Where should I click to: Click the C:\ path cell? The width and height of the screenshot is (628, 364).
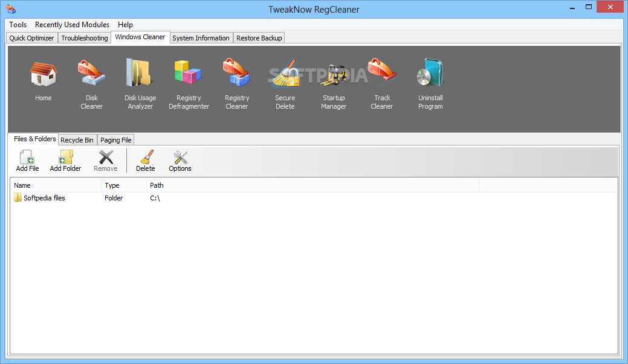coord(155,198)
